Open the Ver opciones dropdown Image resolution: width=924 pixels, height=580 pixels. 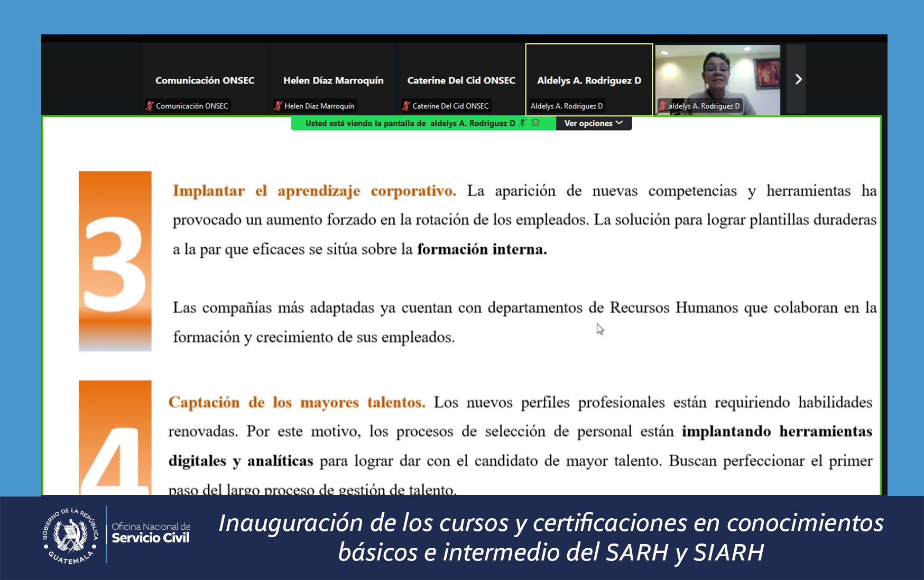click(593, 124)
